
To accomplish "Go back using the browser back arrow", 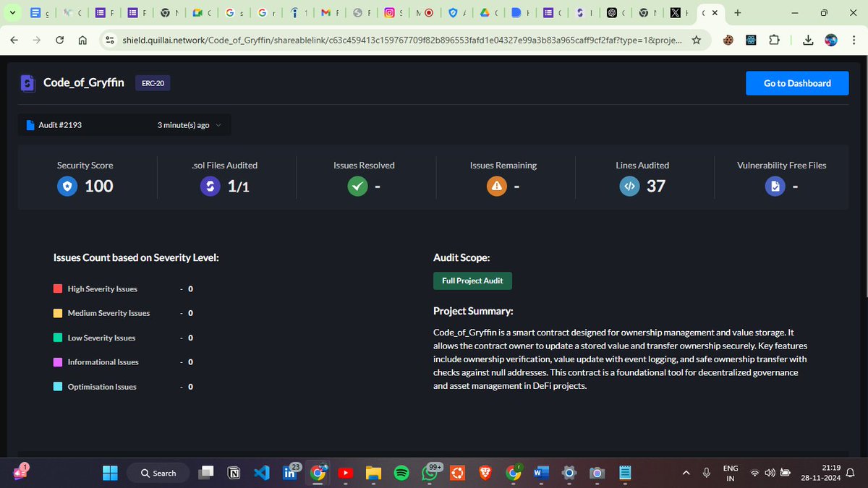I will [14, 40].
